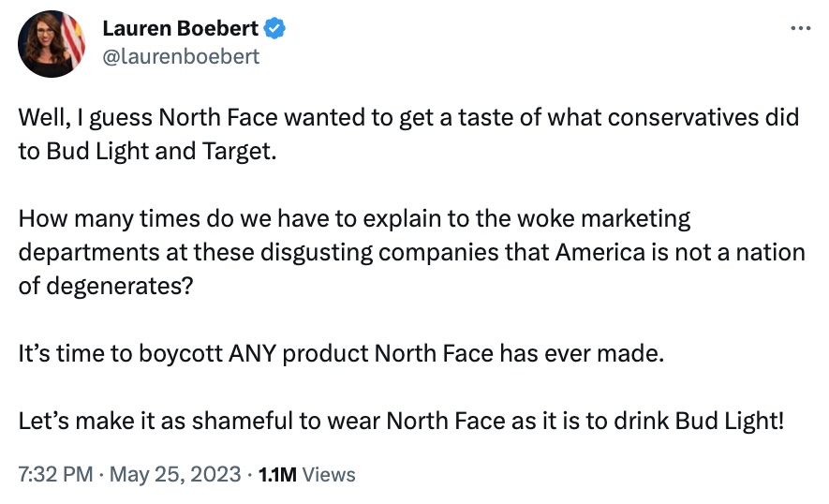Click the May 25, 2023 date
The height and width of the screenshot is (504, 829).
click(x=173, y=474)
